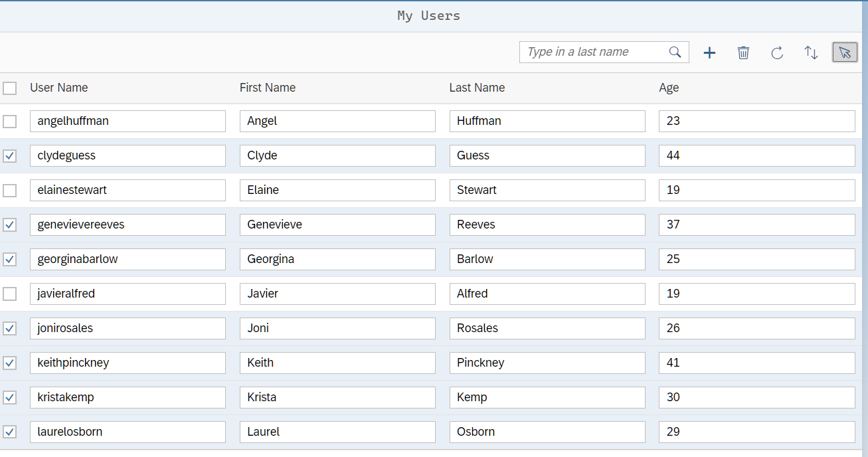Image resolution: width=868 pixels, height=457 pixels.
Task: Click the First Name column header
Action: [x=268, y=88]
